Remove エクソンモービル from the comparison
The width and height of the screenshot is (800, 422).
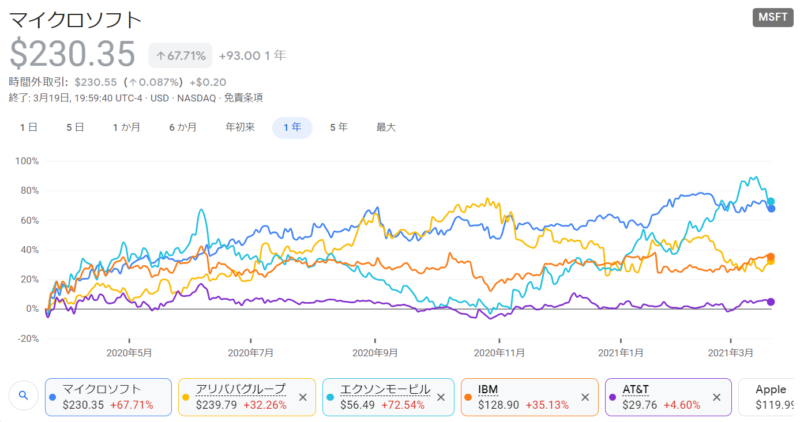coord(441,397)
